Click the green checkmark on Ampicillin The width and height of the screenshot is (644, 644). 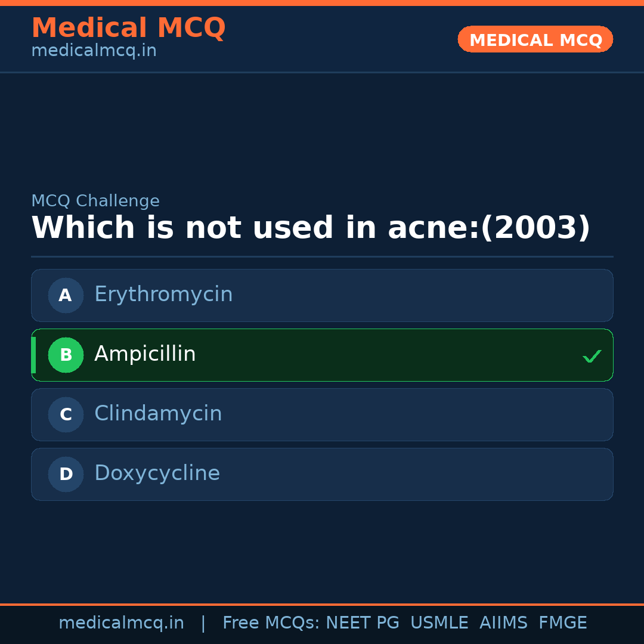[592, 356]
